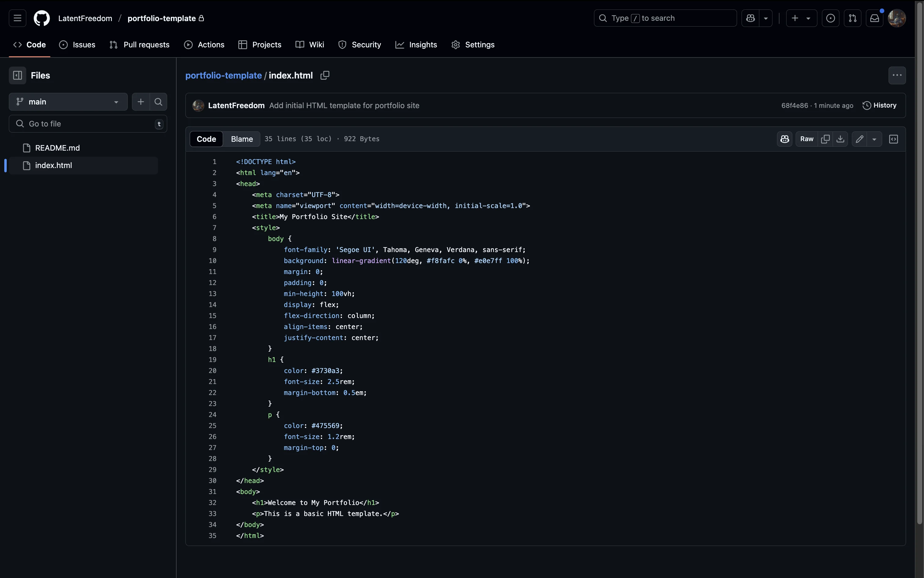
Task: Open pull requests from the header icon
Action: [853, 18]
